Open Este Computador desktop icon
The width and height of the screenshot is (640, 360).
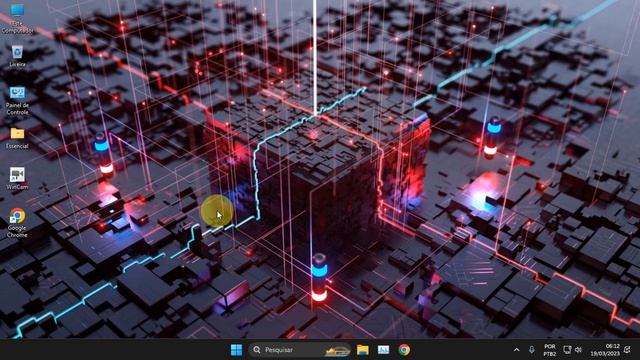tap(17, 18)
